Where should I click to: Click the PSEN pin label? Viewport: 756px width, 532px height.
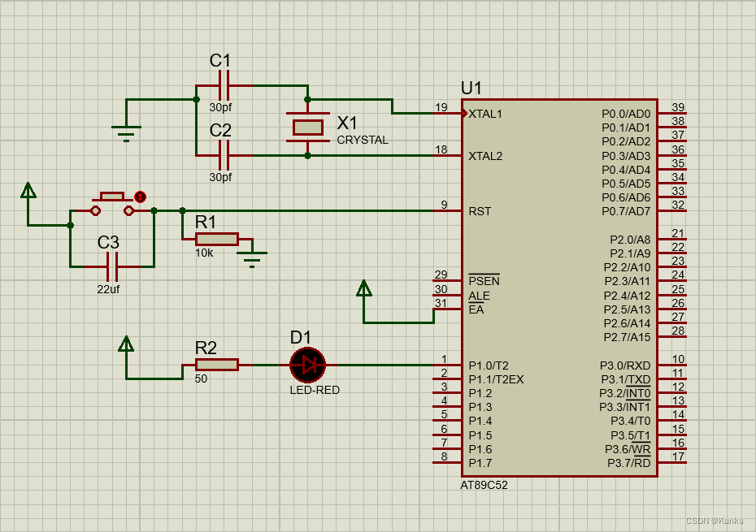484,281
